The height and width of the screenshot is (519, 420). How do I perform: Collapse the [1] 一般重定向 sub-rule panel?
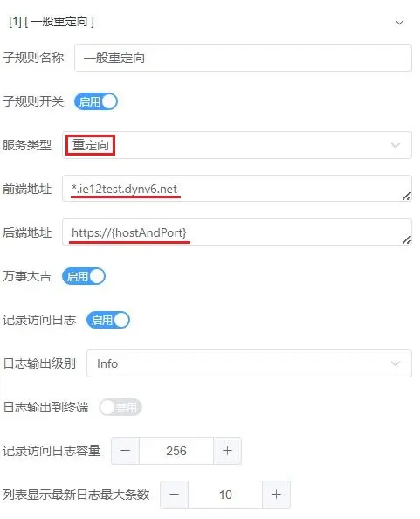tap(399, 22)
